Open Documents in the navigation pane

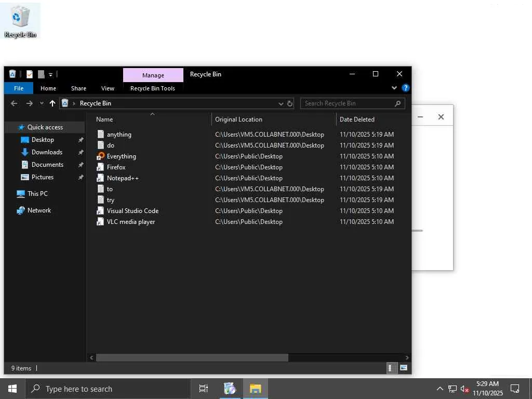point(47,165)
